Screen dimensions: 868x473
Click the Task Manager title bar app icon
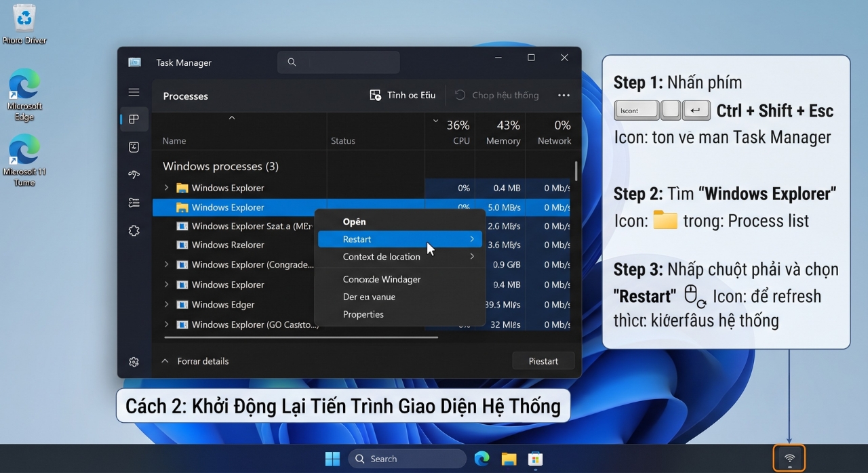click(135, 62)
